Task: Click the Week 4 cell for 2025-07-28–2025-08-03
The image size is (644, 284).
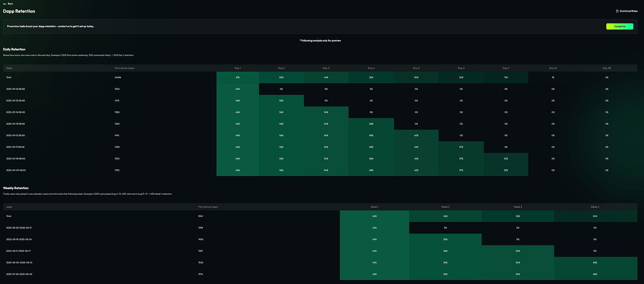Action: click(x=595, y=274)
